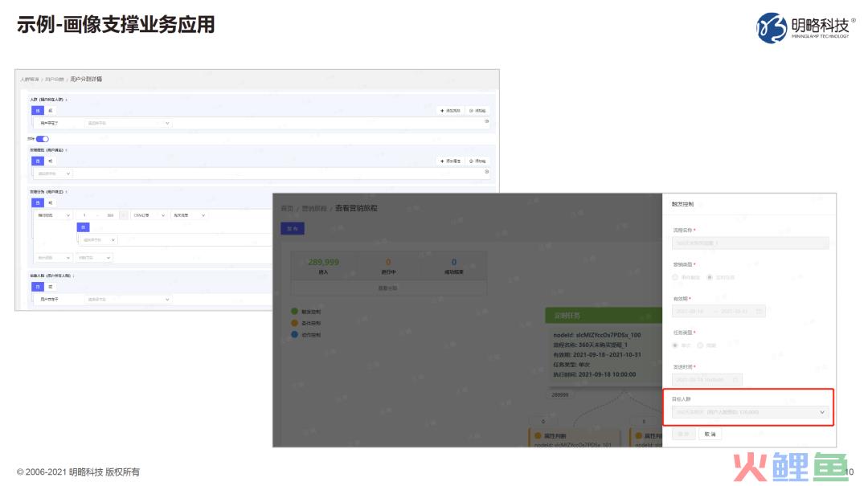Select the 事件触发 marketing type radio
The image size is (868, 486).
pos(675,277)
